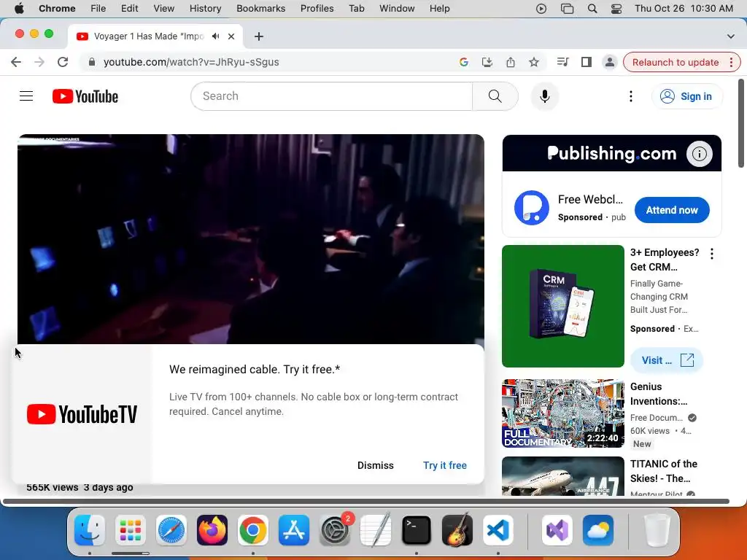Open a new tab with plus
This screenshot has width=747, height=560.
259,36
